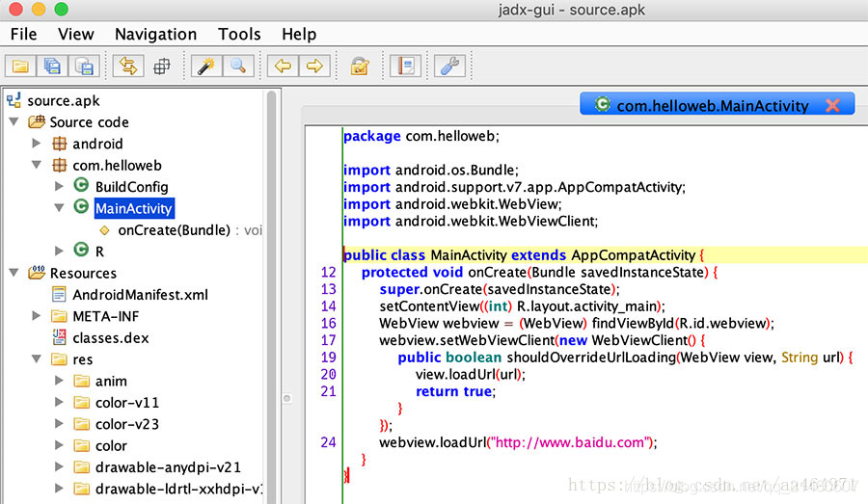Navigate forward with right arrow
This screenshot has width=868, height=504.
point(314,66)
